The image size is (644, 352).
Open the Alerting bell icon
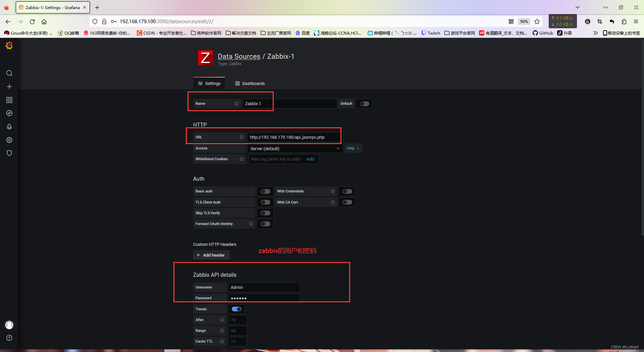9,127
